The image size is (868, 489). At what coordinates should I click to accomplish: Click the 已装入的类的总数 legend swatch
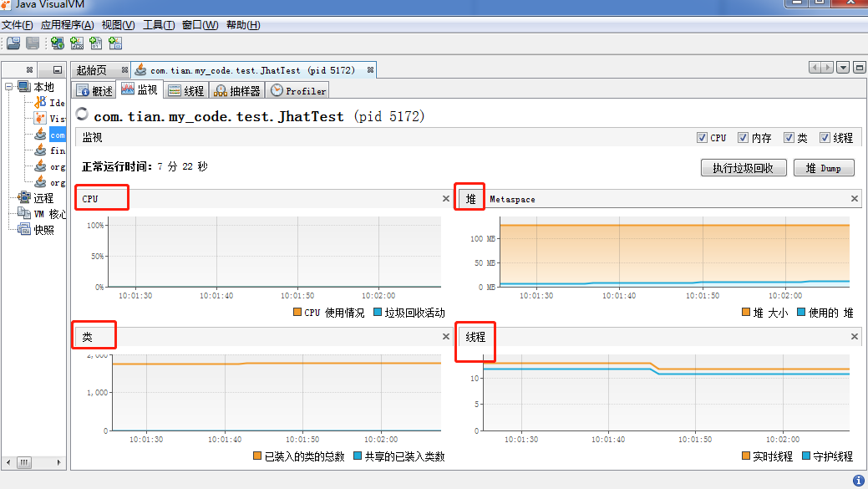tap(256, 456)
